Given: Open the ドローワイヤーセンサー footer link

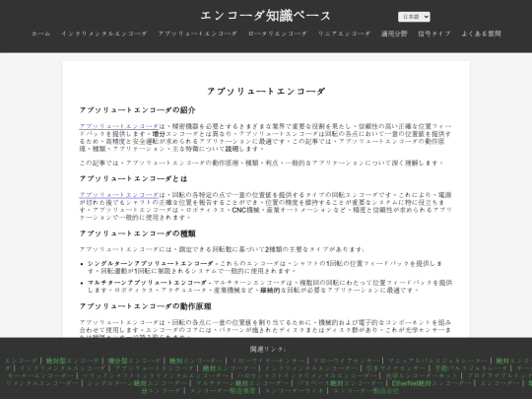Looking at the screenshot, I should (x=268, y=361).
